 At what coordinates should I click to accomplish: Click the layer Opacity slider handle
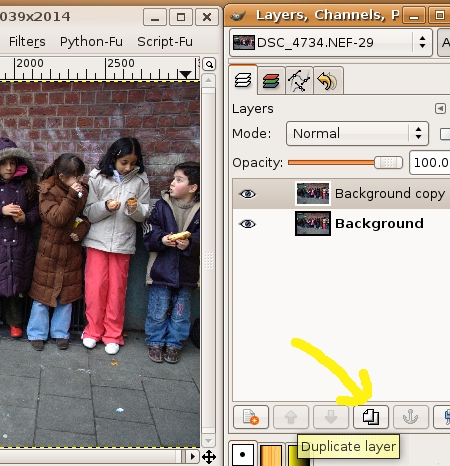(388, 163)
